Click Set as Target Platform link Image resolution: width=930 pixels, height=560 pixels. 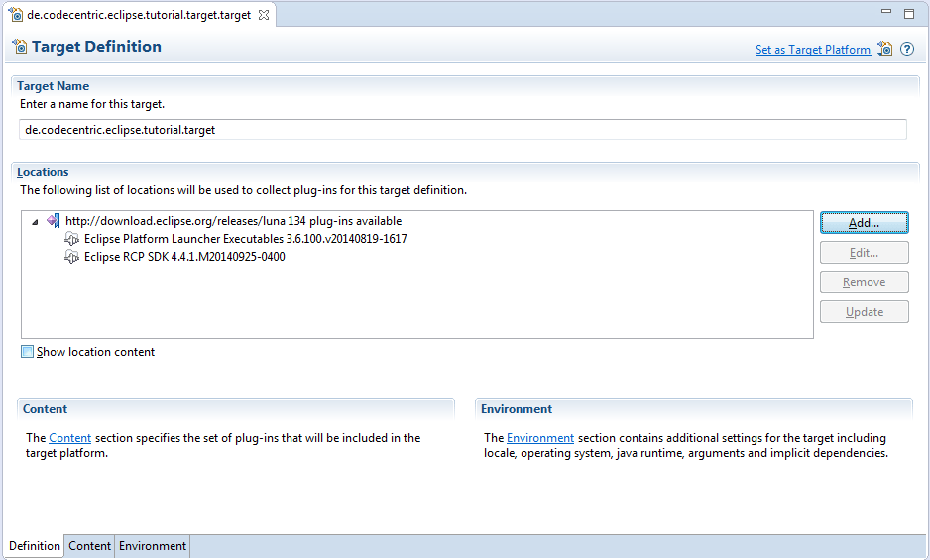812,50
